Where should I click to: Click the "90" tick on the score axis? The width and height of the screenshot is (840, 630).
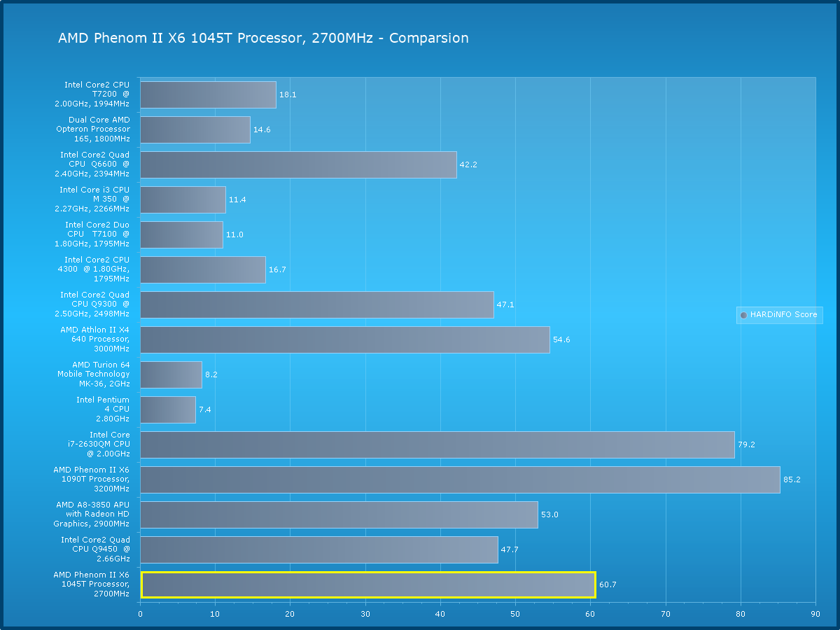pos(815,614)
